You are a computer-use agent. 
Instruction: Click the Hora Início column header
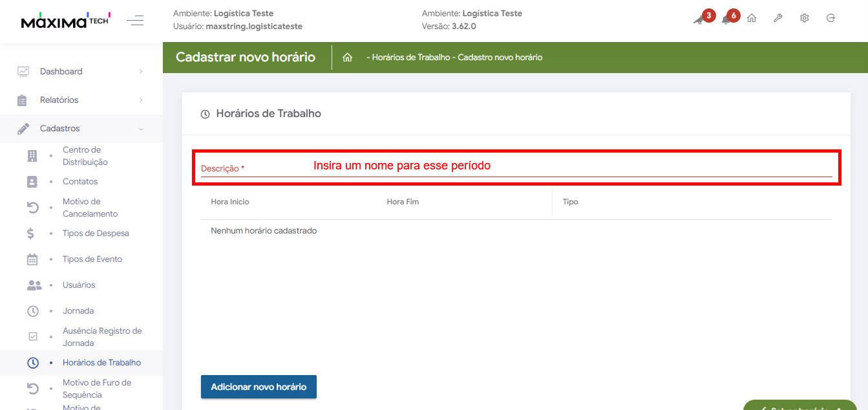click(x=230, y=202)
